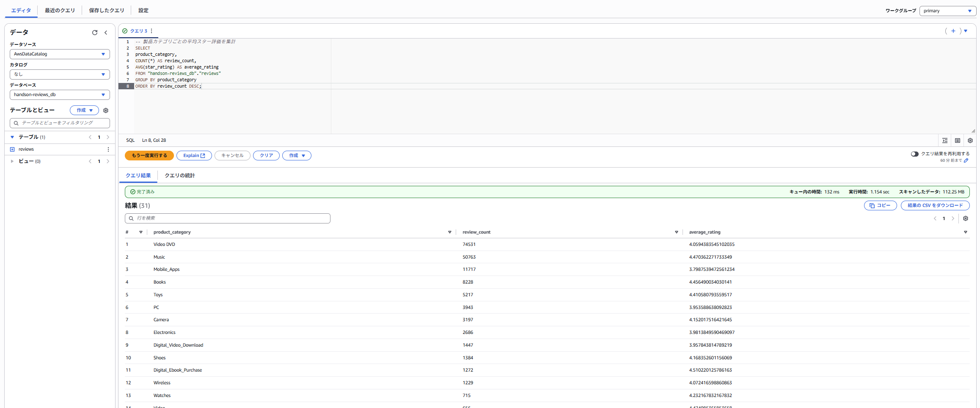Select the Electronics category cell
The width and height of the screenshot is (980, 408).
164,333
